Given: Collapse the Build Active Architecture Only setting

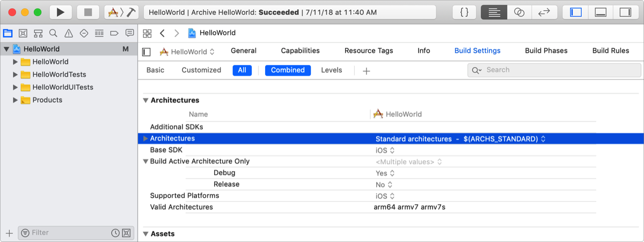Looking at the screenshot, I should click(x=145, y=161).
